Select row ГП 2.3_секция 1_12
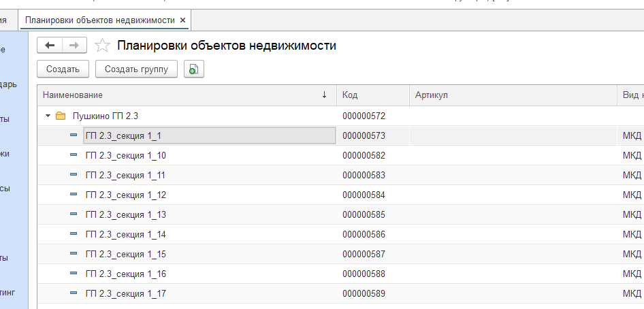 (x=126, y=195)
